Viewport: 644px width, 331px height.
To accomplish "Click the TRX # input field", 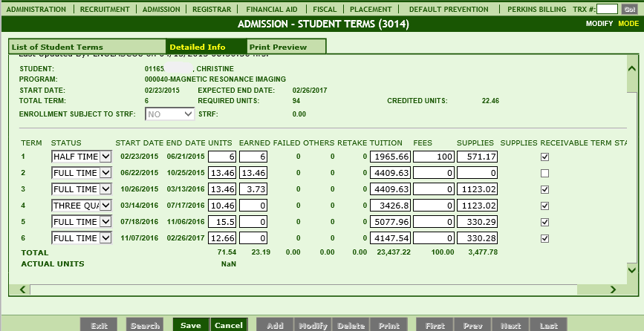I will [x=607, y=9].
